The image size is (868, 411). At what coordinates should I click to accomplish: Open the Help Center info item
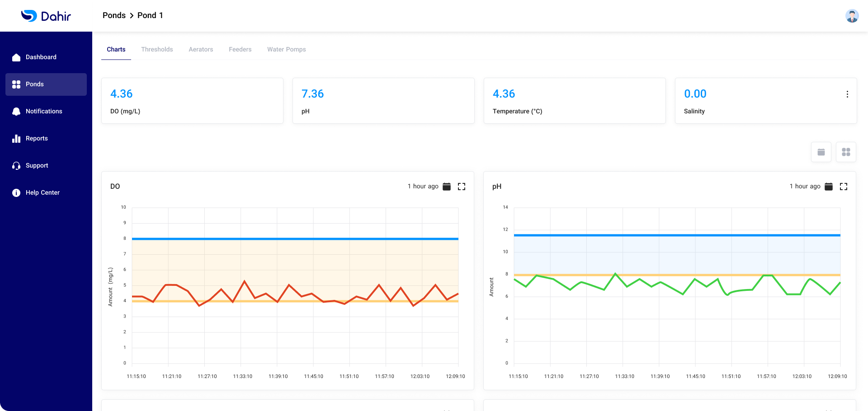[x=42, y=192]
